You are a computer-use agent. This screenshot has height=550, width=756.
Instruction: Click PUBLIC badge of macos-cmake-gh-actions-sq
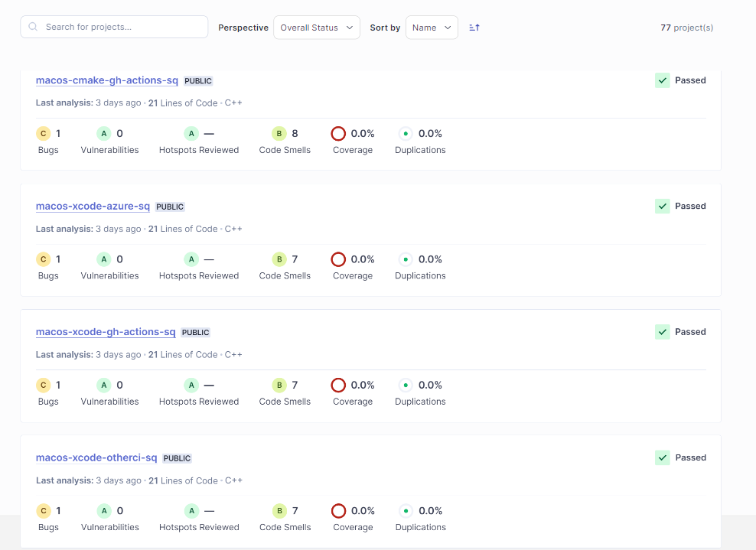coord(198,81)
